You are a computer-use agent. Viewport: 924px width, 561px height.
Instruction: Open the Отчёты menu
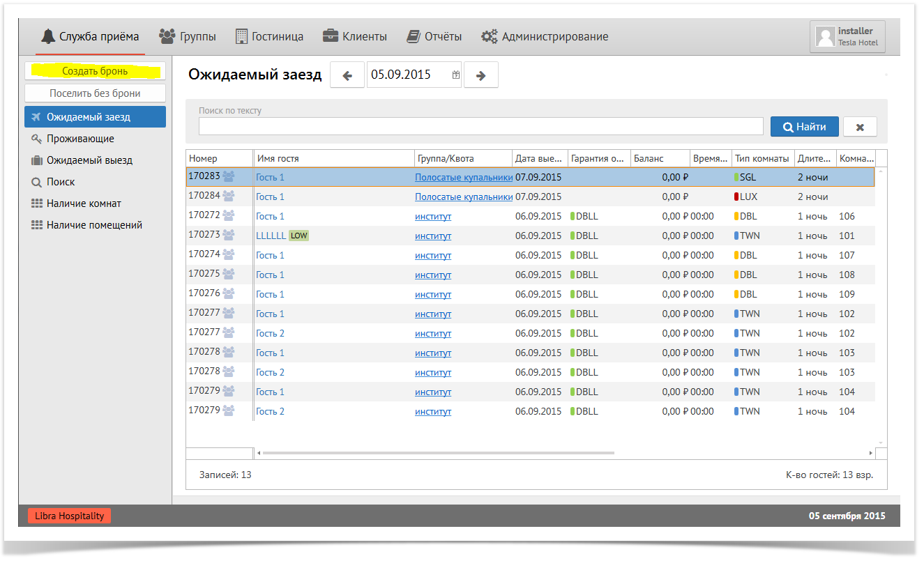coord(434,37)
